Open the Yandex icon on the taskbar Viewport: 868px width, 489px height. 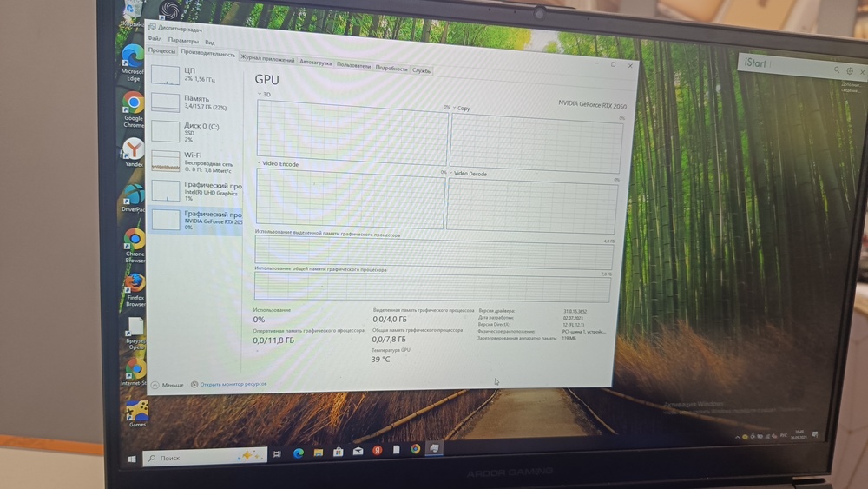coord(377,451)
